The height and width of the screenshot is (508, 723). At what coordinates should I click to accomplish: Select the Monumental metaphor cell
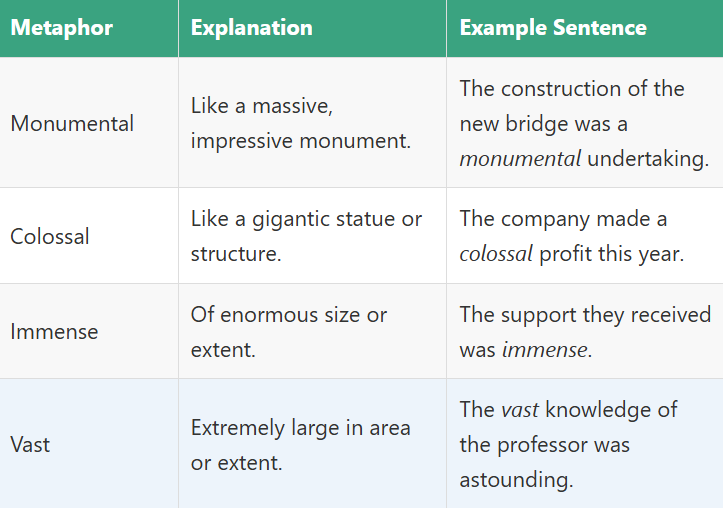(x=72, y=124)
